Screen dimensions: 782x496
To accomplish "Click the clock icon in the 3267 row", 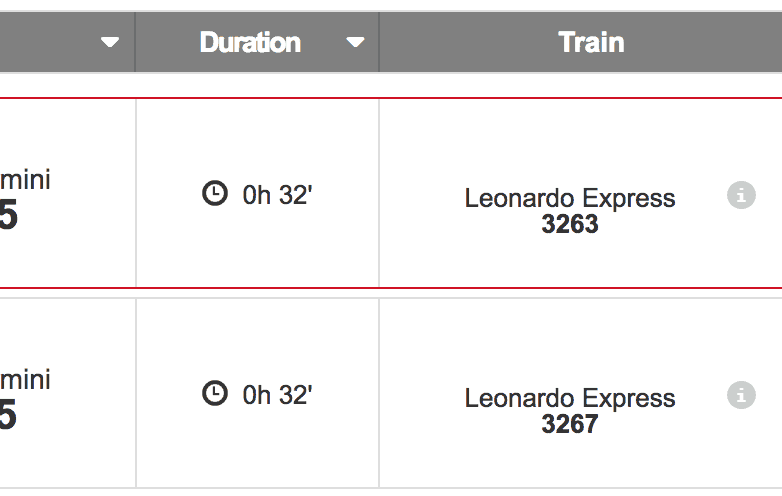I will pos(215,393).
